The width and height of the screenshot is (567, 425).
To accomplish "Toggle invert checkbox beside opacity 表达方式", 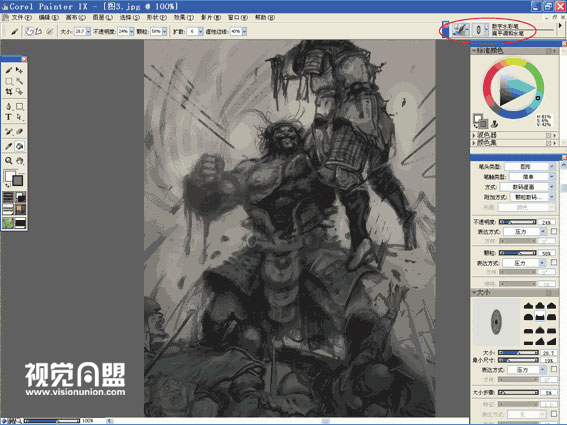I will pyautogui.click(x=554, y=231).
